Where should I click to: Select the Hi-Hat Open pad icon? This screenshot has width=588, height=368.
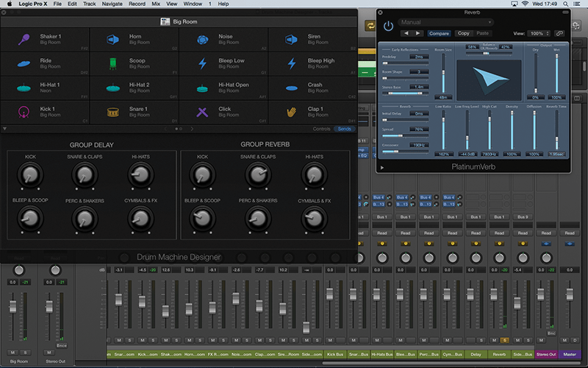pyautogui.click(x=203, y=88)
